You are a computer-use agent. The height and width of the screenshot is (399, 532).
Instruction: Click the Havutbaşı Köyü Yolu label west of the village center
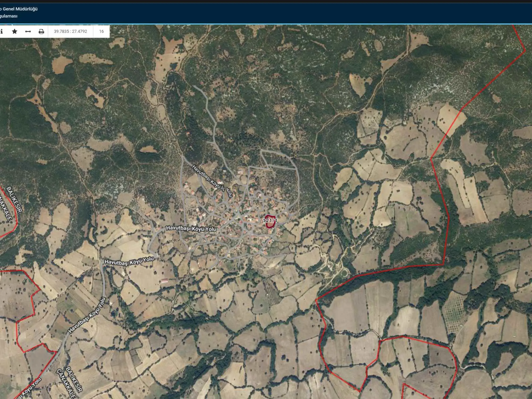coord(191,229)
